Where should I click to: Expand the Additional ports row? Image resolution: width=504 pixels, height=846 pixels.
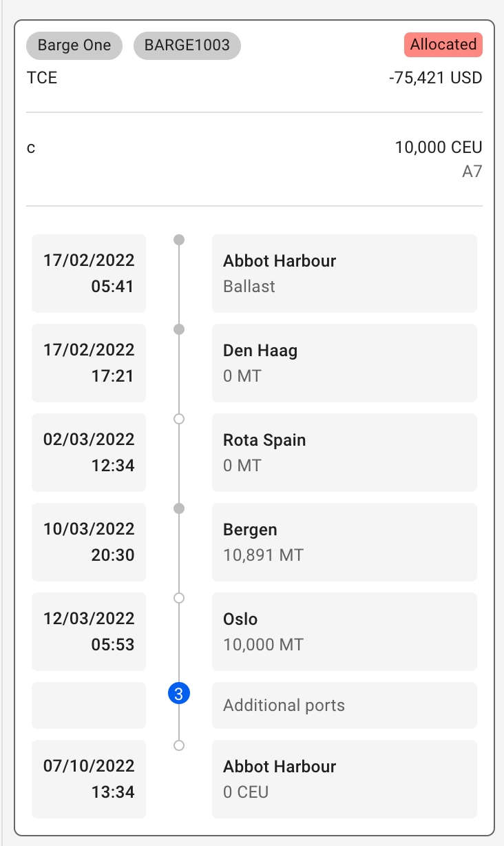[344, 705]
